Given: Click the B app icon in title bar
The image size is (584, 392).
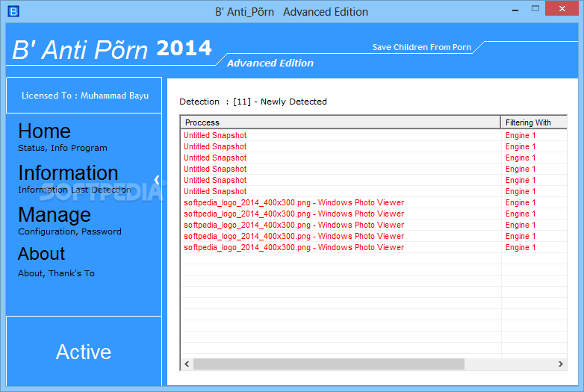Looking at the screenshot, I should 13,11.
